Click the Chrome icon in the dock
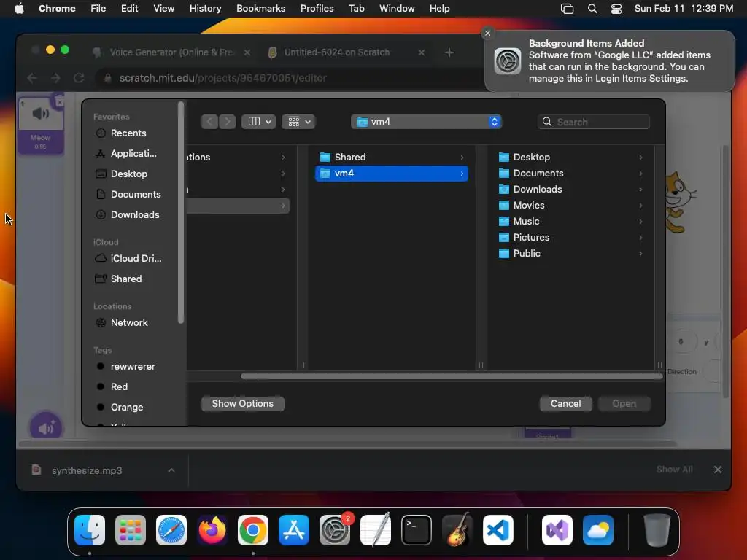Screen dimensions: 747x560 (253, 530)
